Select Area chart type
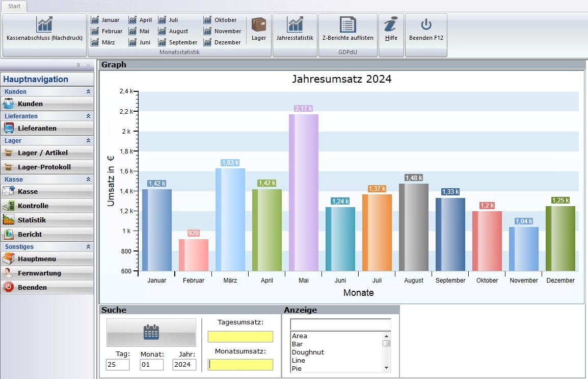 pos(336,336)
